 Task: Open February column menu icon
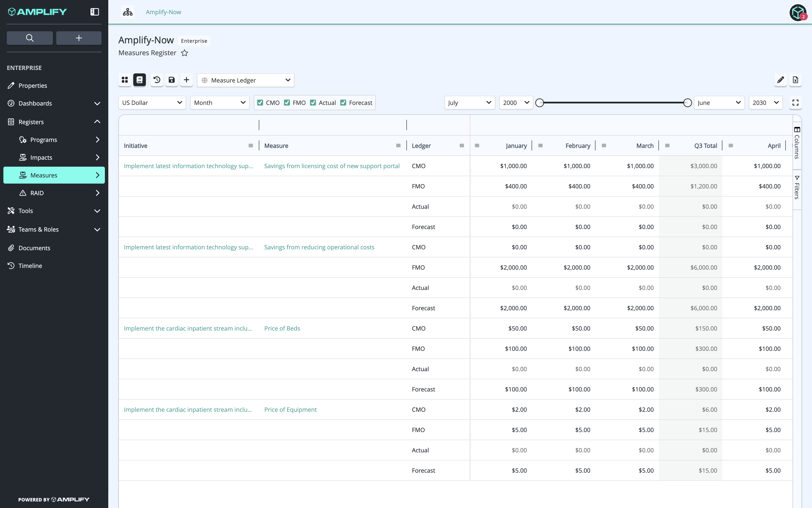click(540, 146)
